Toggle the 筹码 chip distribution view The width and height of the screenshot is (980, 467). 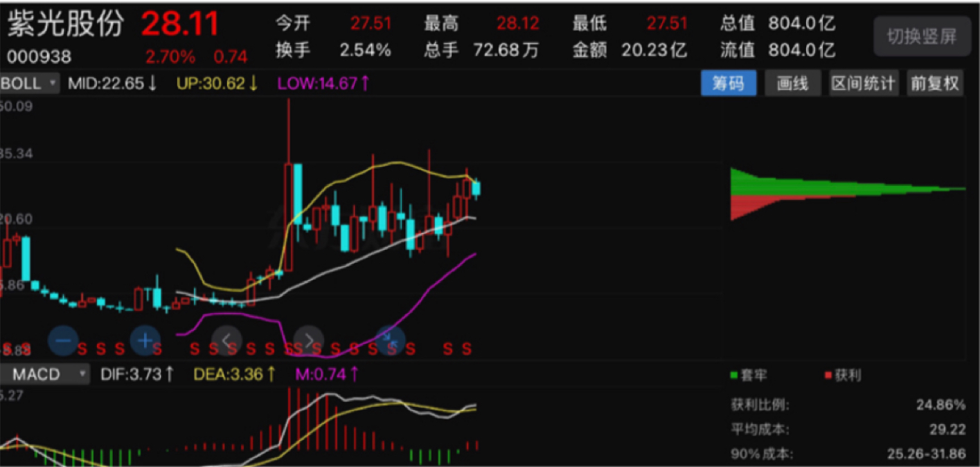(729, 84)
